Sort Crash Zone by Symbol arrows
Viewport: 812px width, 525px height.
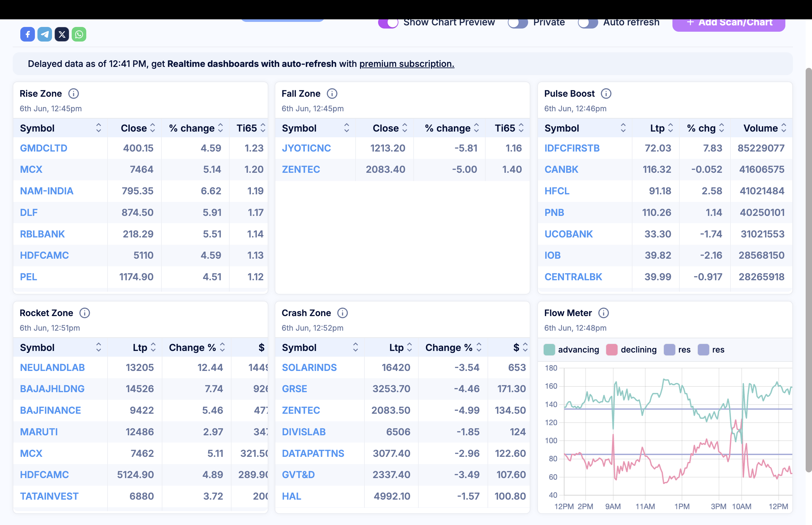tap(356, 347)
